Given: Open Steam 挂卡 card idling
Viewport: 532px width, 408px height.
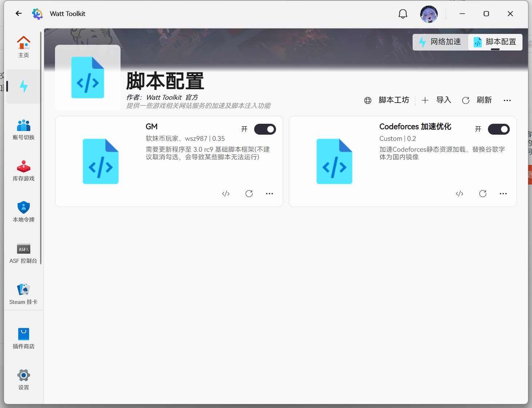Looking at the screenshot, I should [24, 294].
